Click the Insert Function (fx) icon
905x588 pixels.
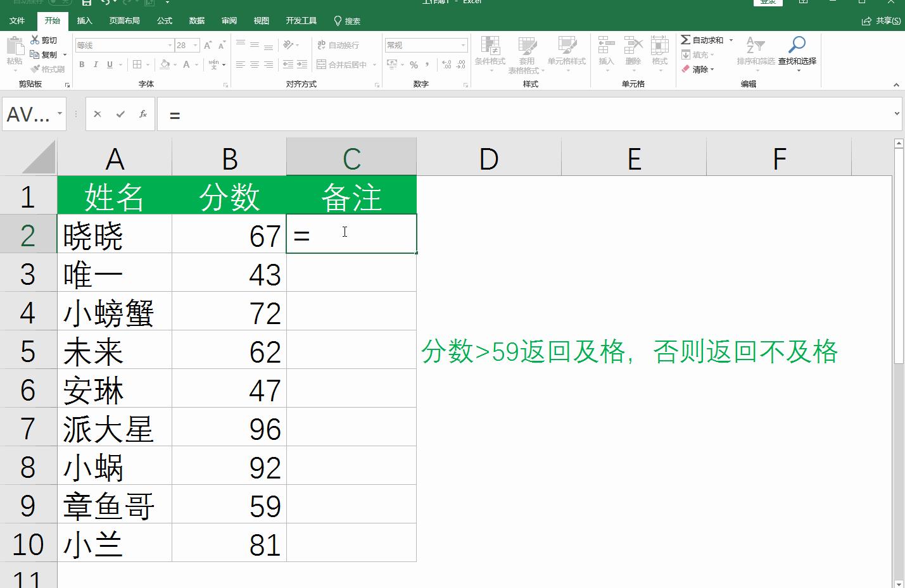click(x=143, y=114)
